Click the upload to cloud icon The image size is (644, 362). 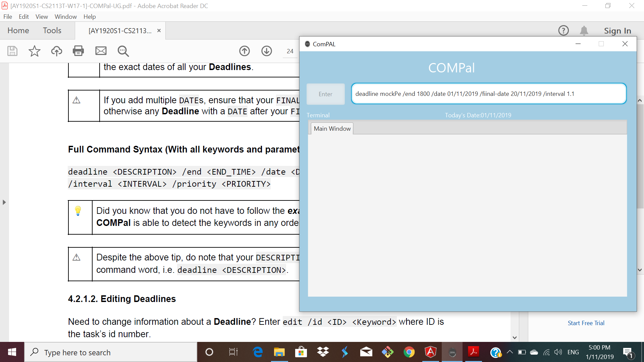pyautogui.click(x=56, y=51)
